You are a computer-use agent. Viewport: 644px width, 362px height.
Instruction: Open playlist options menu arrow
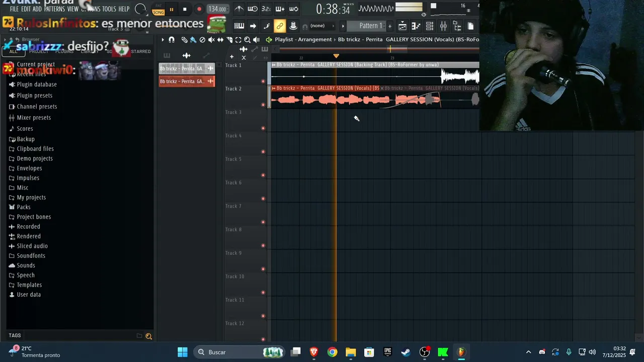163,40
